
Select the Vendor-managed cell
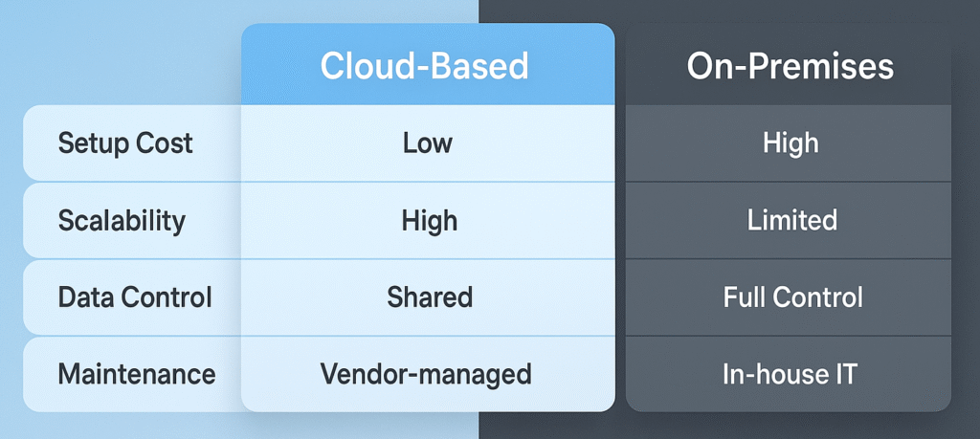[x=428, y=375]
